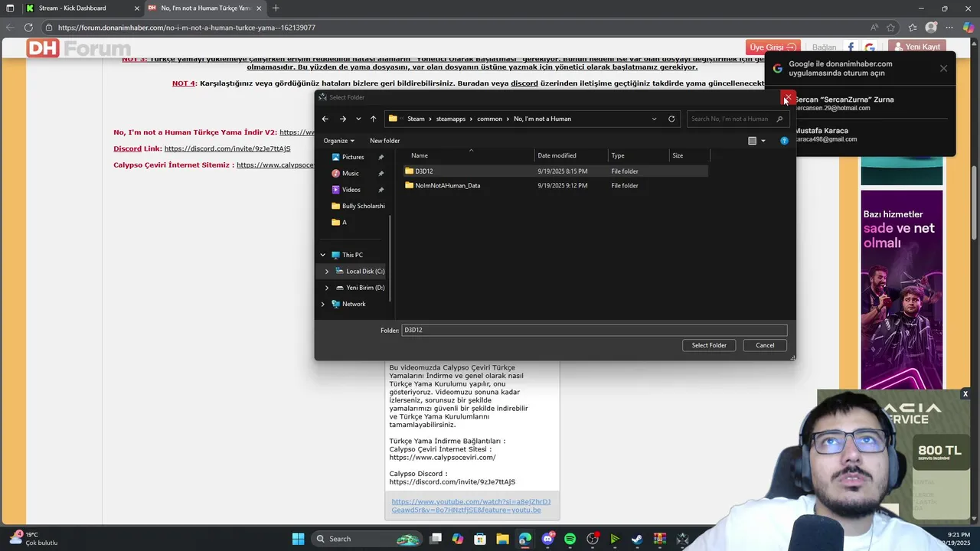This screenshot has height=551, width=980.
Task: Go back in the Select Folder dialog
Action: [x=325, y=119]
